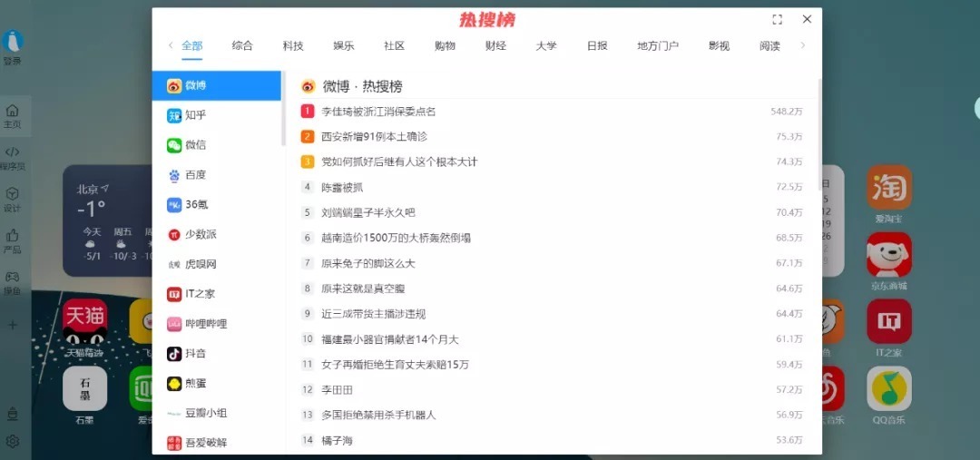Choose 哔哩哔哩 from the source list
The image size is (980, 460).
pyautogui.click(x=205, y=324)
